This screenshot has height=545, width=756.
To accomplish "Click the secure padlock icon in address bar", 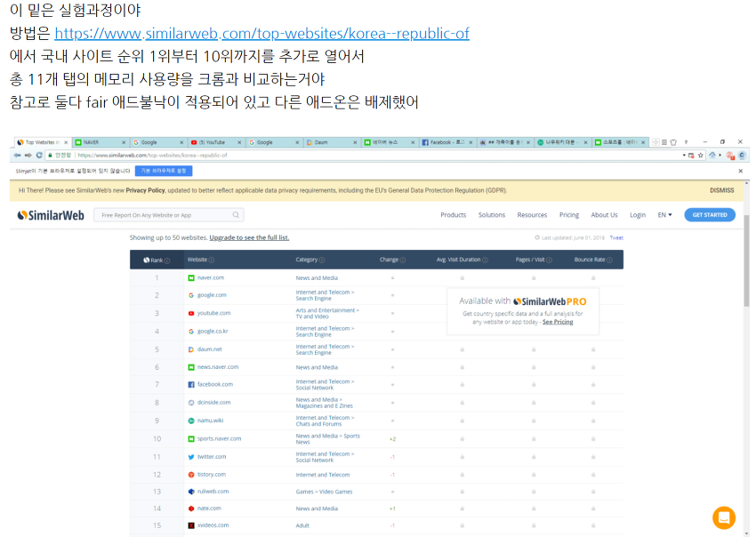I will point(50,156).
